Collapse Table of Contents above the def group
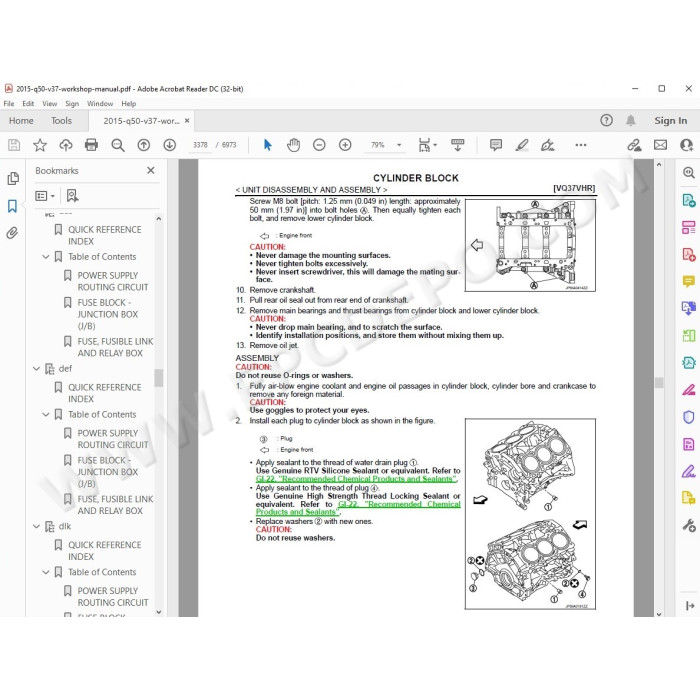The width and height of the screenshot is (700, 700). pos(46,257)
